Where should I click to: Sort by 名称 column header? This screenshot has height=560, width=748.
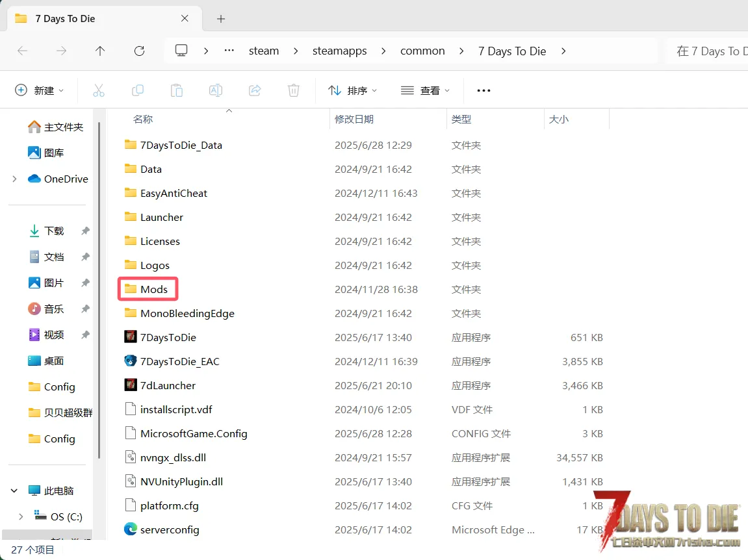coord(142,120)
